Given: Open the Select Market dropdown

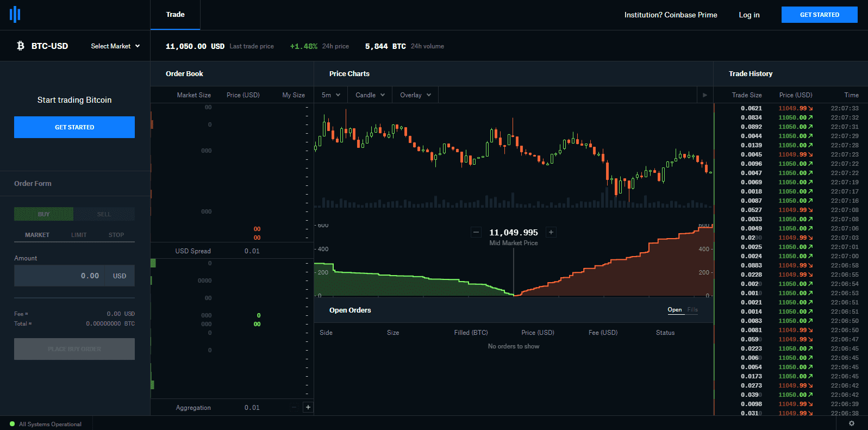Looking at the screenshot, I should [x=115, y=46].
